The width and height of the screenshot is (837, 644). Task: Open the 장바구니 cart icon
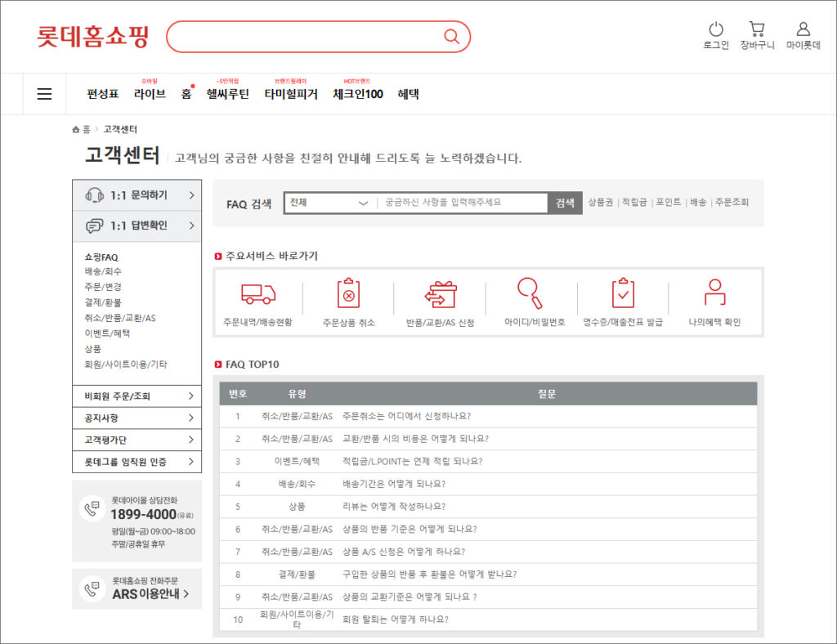[x=756, y=29]
